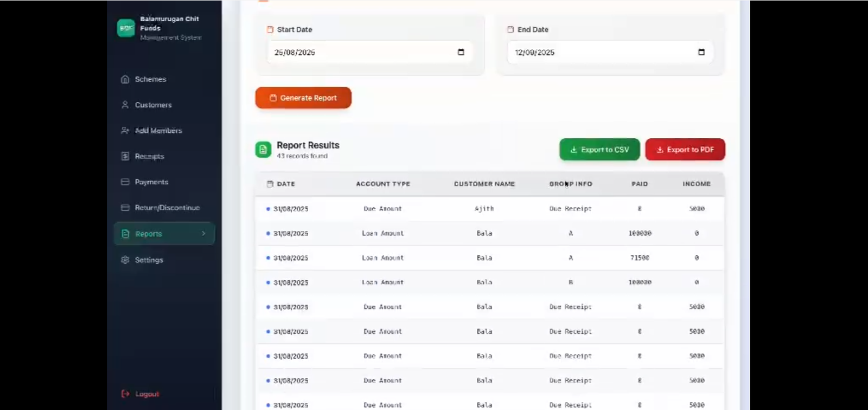
Task: Click Export to PDF button
Action: (685, 150)
